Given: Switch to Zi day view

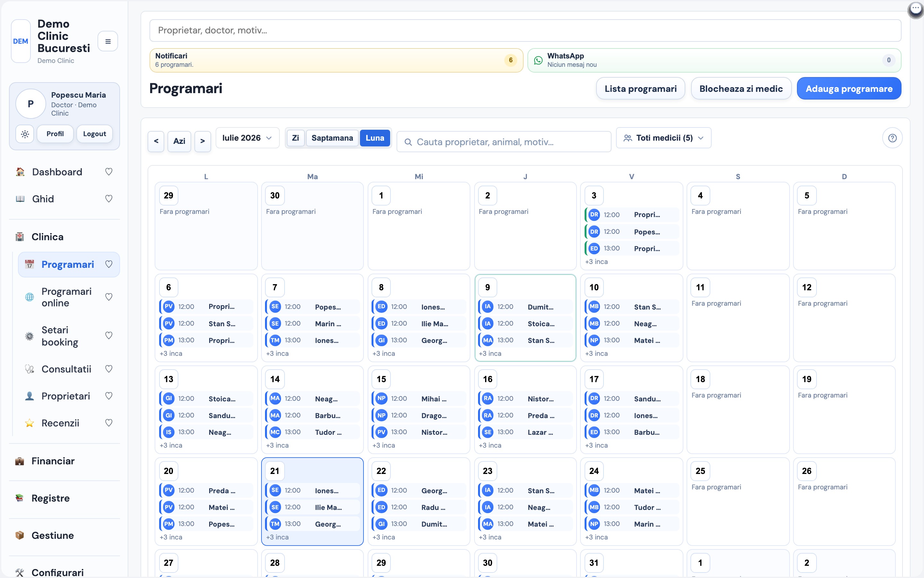Looking at the screenshot, I should click(x=295, y=138).
